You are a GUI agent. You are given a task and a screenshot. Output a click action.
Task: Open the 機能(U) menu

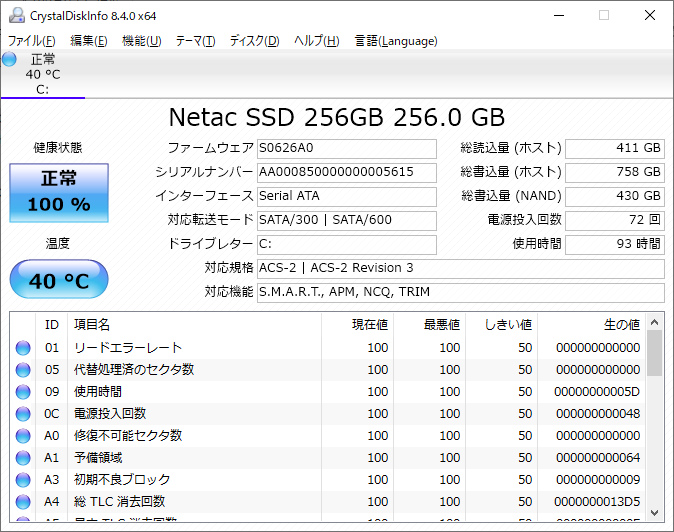(141, 41)
